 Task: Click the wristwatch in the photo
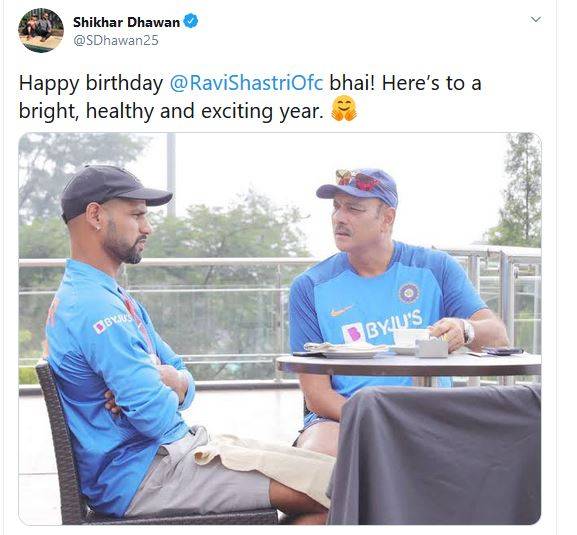[468, 332]
